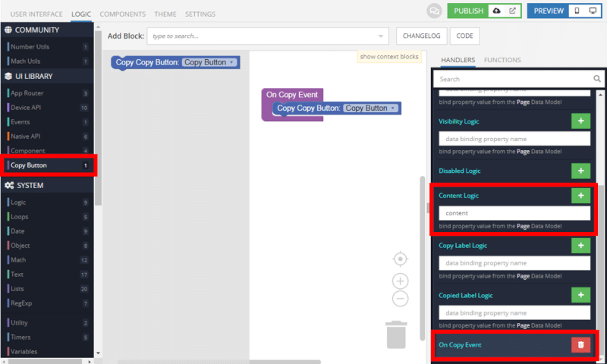Click the canvas trash can
This screenshot has height=364, width=607.
[395, 334]
